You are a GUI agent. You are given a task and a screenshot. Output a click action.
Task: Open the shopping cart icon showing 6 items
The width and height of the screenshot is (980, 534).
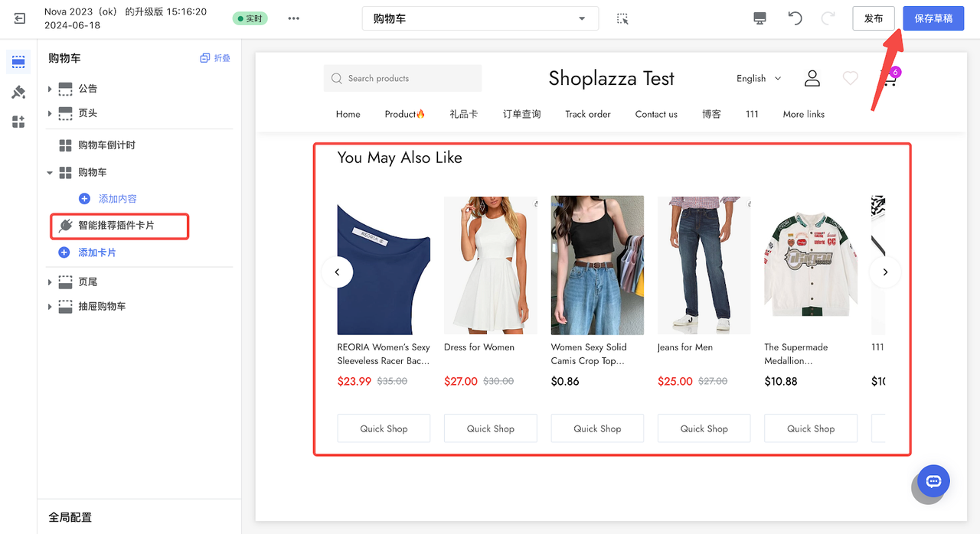(x=887, y=79)
